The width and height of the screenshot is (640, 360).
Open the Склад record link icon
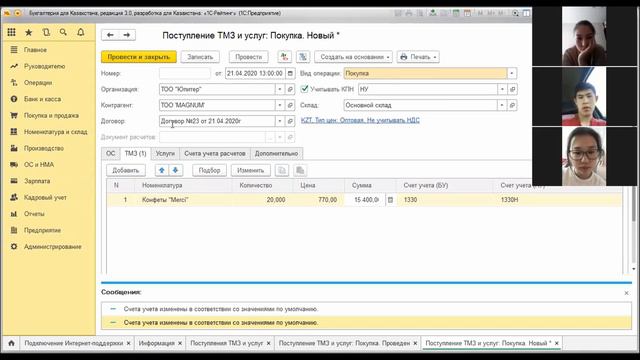tap(513, 105)
